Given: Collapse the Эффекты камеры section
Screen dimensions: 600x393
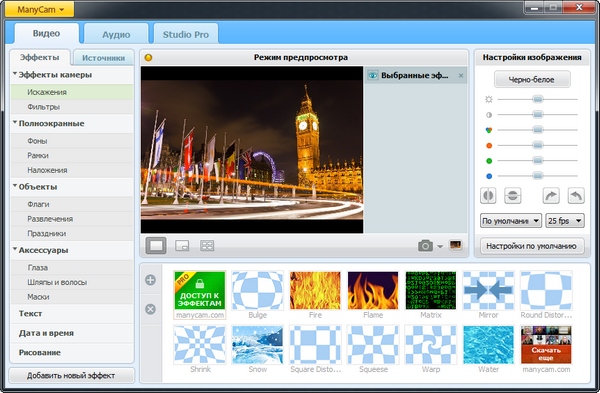Looking at the screenshot, I should (x=15, y=74).
